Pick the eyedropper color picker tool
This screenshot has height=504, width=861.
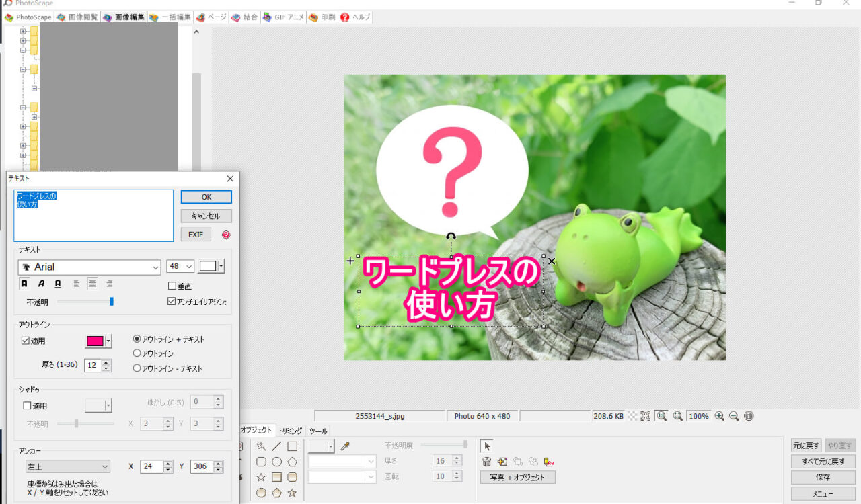[346, 446]
